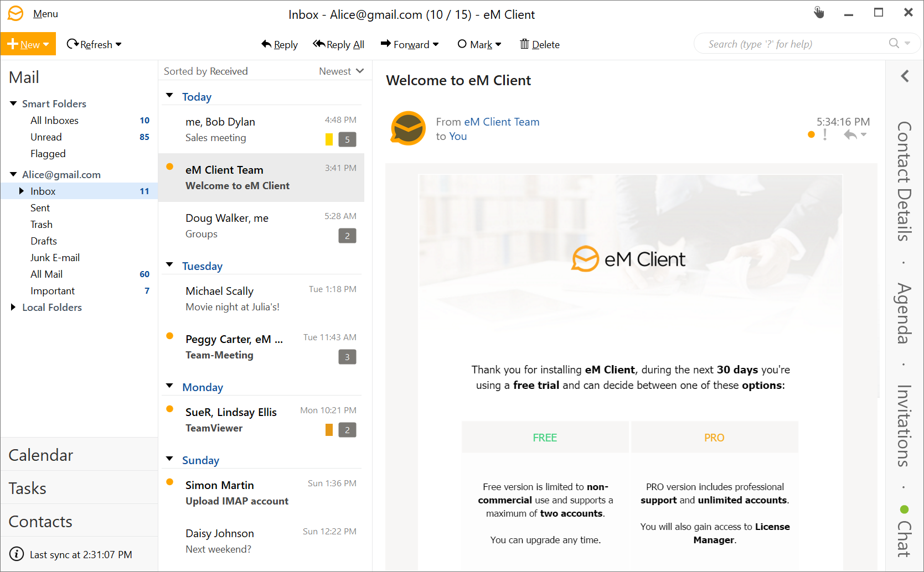
Task: Click the search magnifier icon
Action: (894, 43)
